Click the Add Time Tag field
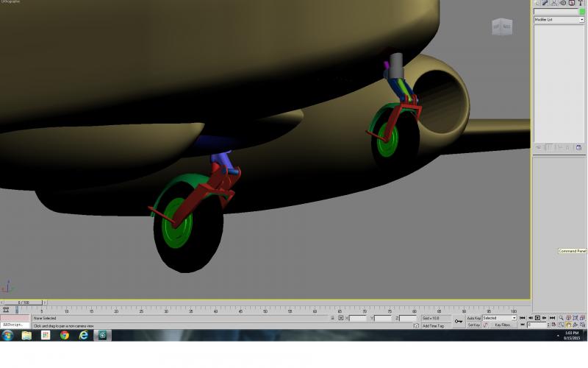The height and width of the screenshot is (368, 588). tap(434, 326)
